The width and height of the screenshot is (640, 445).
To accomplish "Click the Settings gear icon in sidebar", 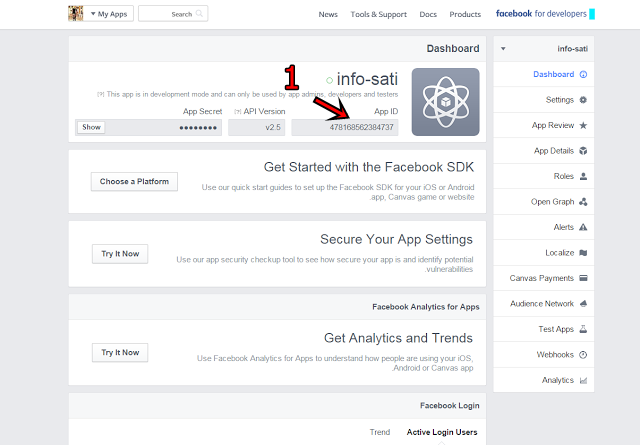I will coord(583,100).
